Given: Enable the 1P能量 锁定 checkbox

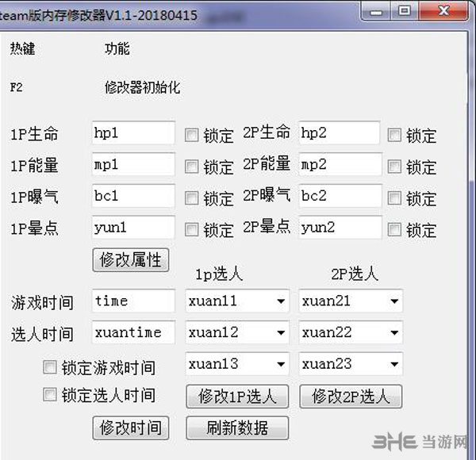Looking at the screenshot, I should tap(191, 167).
